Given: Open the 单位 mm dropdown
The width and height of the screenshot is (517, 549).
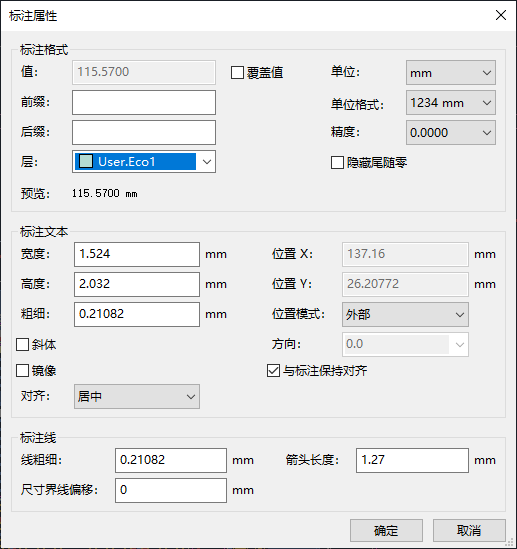Looking at the screenshot, I should point(451,73).
